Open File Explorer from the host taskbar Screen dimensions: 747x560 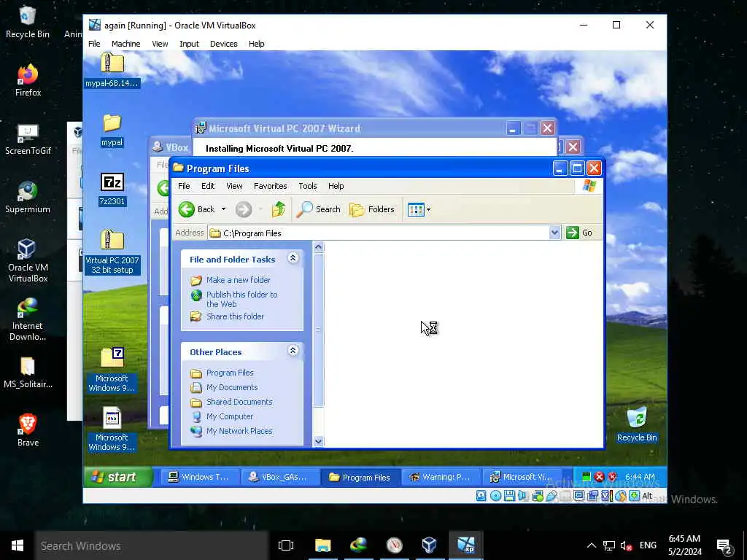coord(322,545)
